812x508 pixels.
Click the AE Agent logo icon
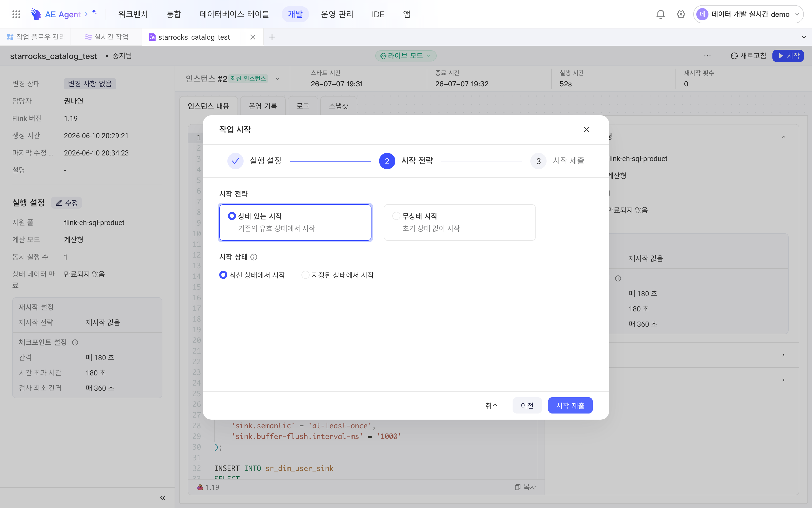36,14
